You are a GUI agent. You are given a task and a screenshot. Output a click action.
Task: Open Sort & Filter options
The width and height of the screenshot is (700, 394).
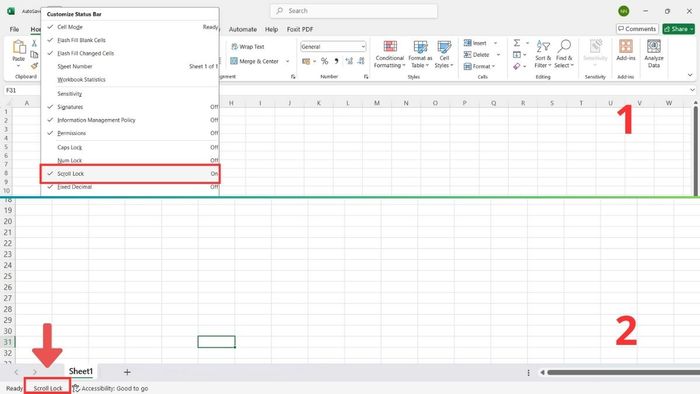pos(543,54)
